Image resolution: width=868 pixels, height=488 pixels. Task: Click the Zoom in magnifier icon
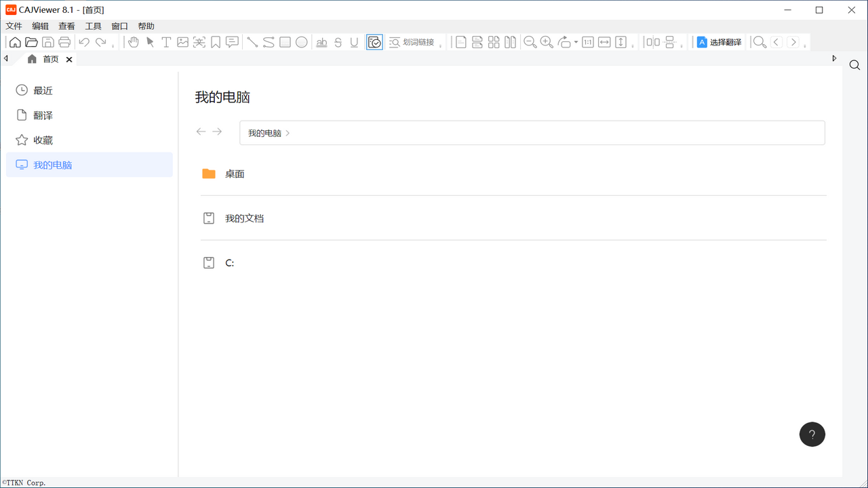547,42
